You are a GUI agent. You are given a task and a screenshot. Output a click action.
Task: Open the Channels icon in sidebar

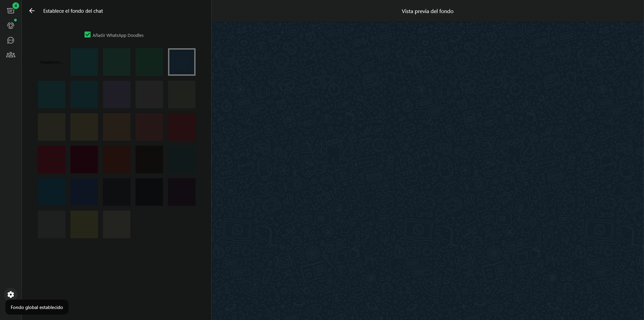pyautogui.click(x=11, y=40)
